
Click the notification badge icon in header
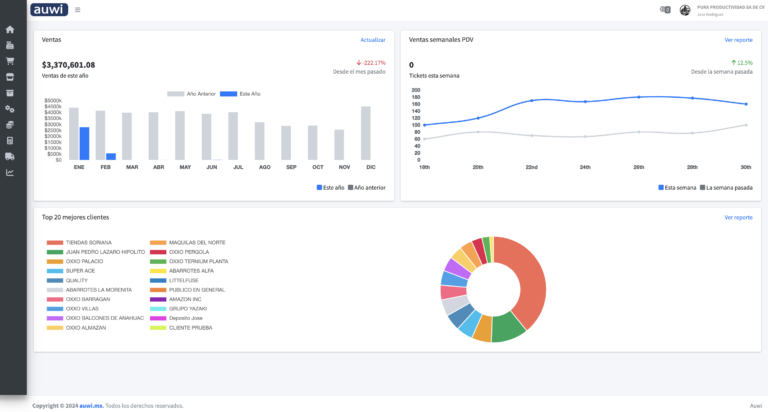665,10
